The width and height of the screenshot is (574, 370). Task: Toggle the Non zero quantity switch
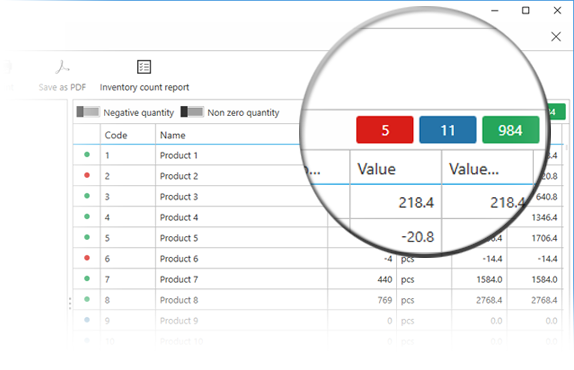(192, 112)
